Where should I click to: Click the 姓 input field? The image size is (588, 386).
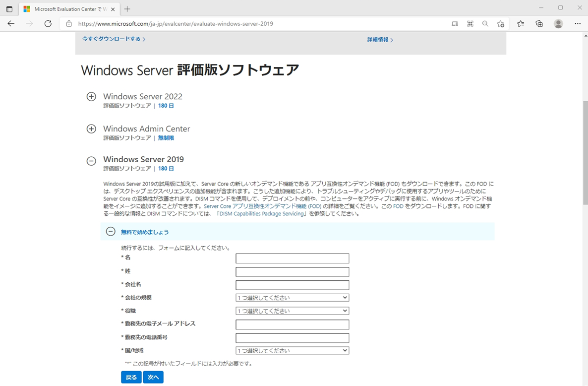tap(292, 271)
